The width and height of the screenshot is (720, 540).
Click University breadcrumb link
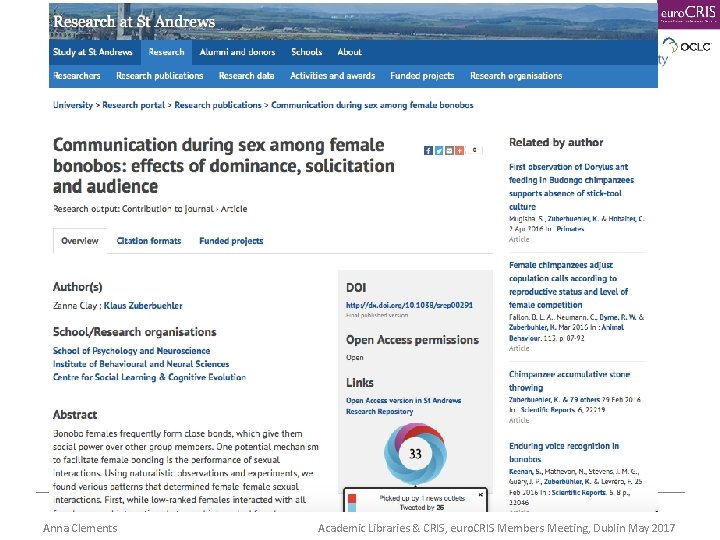click(x=73, y=105)
